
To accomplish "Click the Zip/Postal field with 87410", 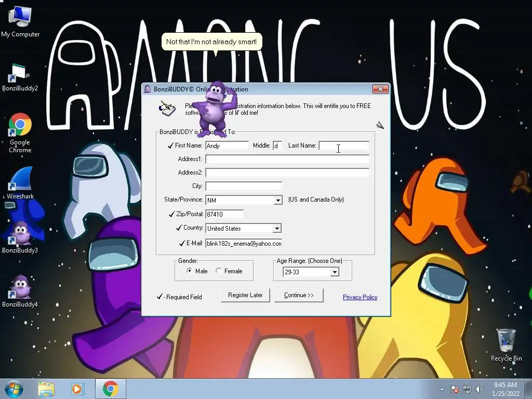I will [x=224, y=214].
